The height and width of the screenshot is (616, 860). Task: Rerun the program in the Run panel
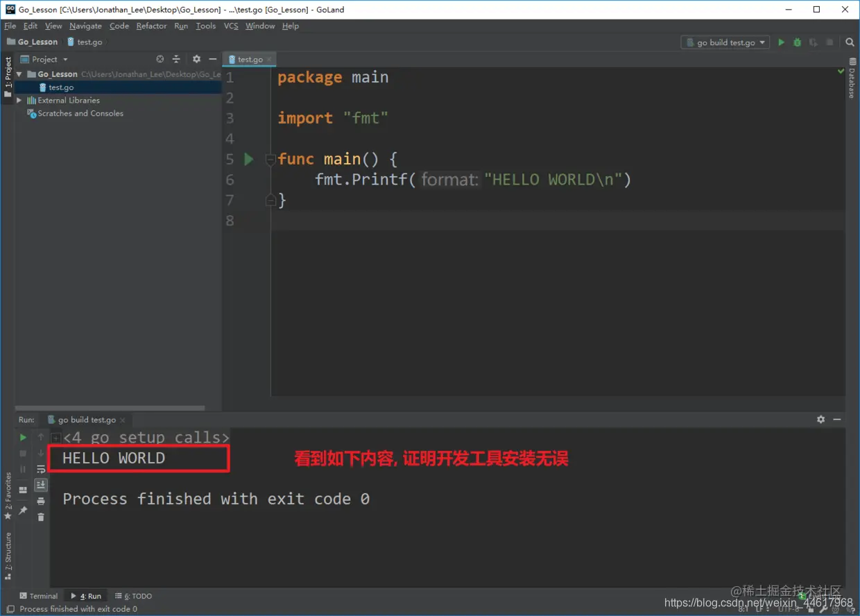(23, 438)
